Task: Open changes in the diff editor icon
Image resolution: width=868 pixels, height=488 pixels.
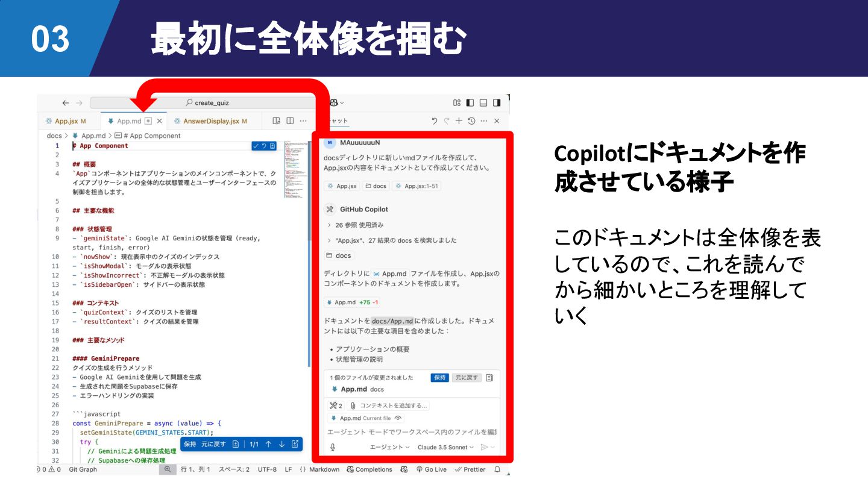Action: tap(295, 444)
